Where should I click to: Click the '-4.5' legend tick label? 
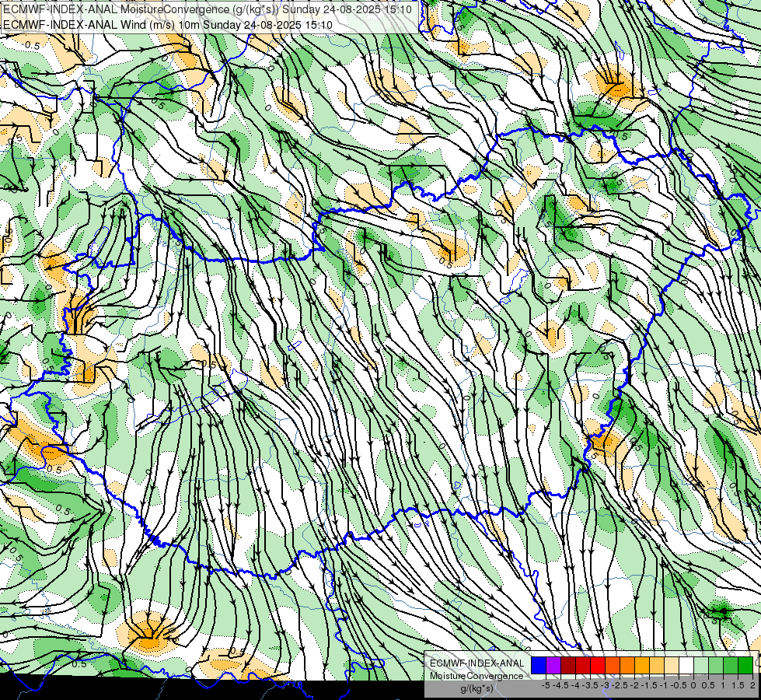click(560, 685)
